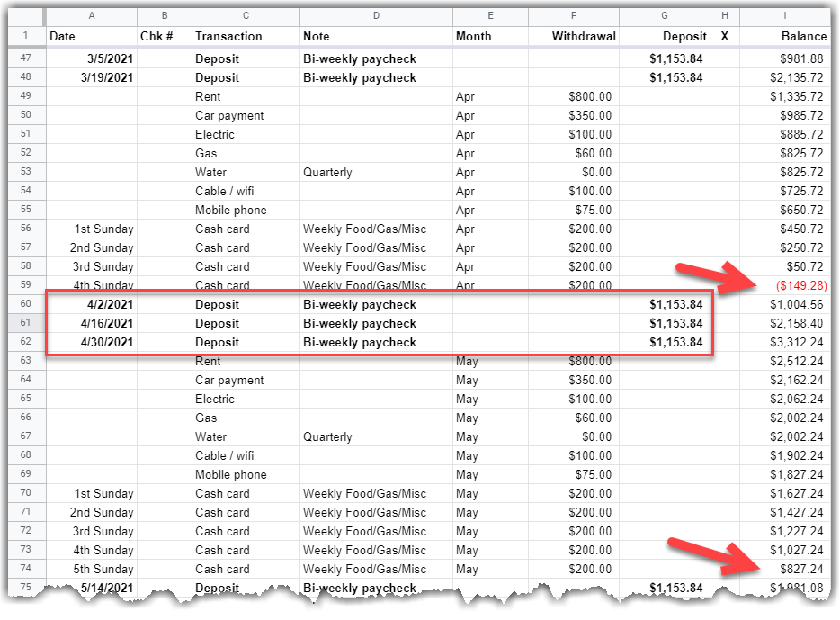The height and width of the screenshot is (620, 840).
Task: Select the Quarterly note cell for April Water
Action: coord(376,172)
